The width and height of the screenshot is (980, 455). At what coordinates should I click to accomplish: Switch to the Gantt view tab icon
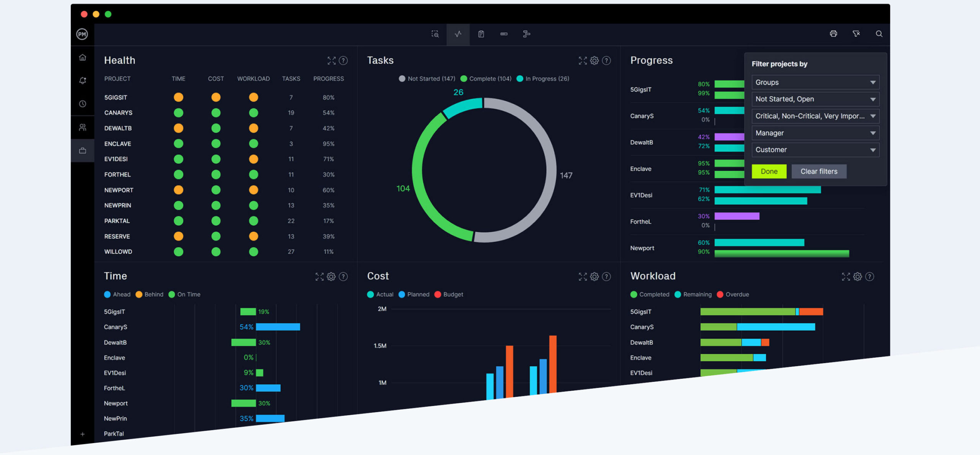click(x=526, y=34)
